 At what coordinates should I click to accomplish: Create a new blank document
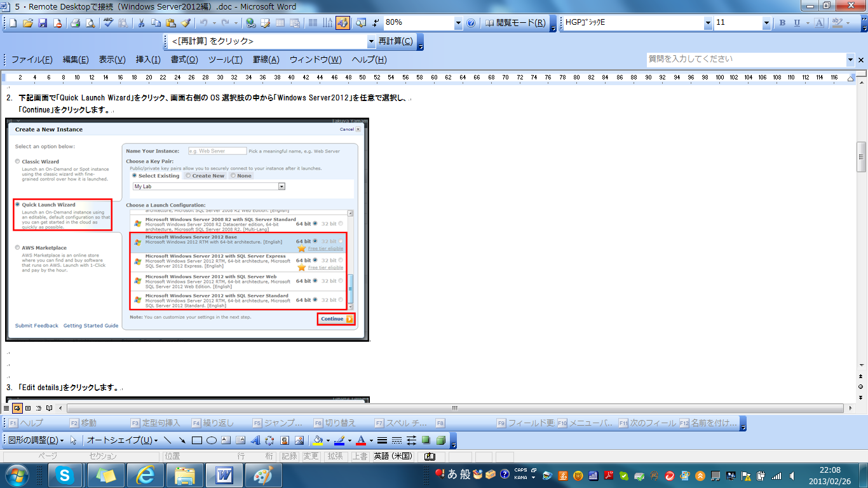(14, 23)
